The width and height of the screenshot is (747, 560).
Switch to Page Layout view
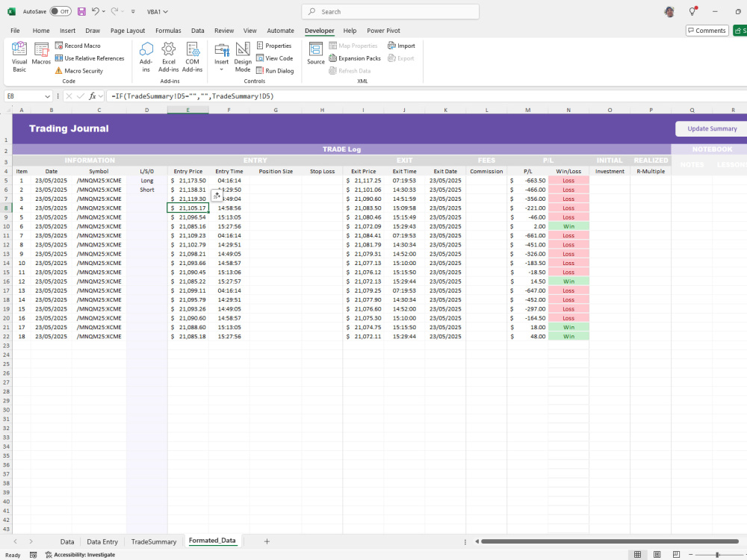click(657, 555)
